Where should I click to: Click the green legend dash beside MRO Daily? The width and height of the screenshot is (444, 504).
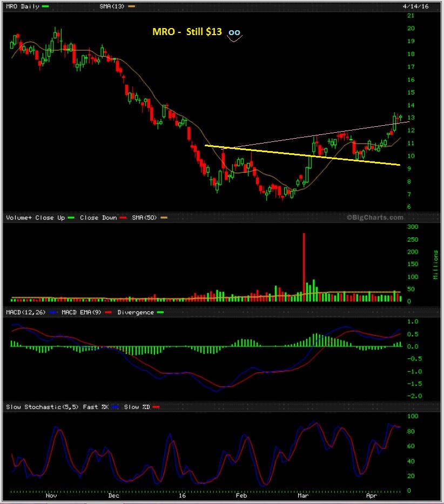coord(45,6)
